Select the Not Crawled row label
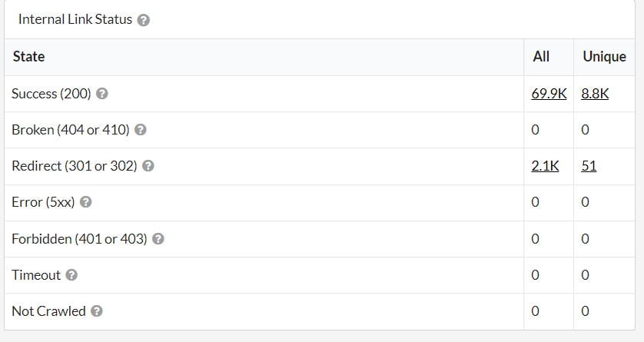 pos(48,311)
